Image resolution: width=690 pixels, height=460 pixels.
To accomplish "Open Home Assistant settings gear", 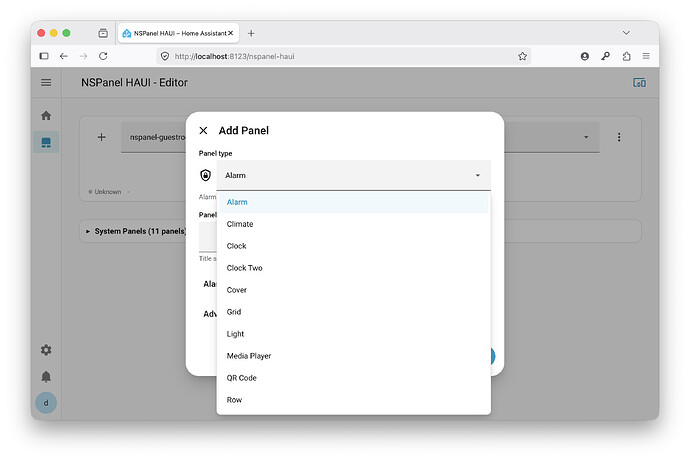I will point(46,350).
